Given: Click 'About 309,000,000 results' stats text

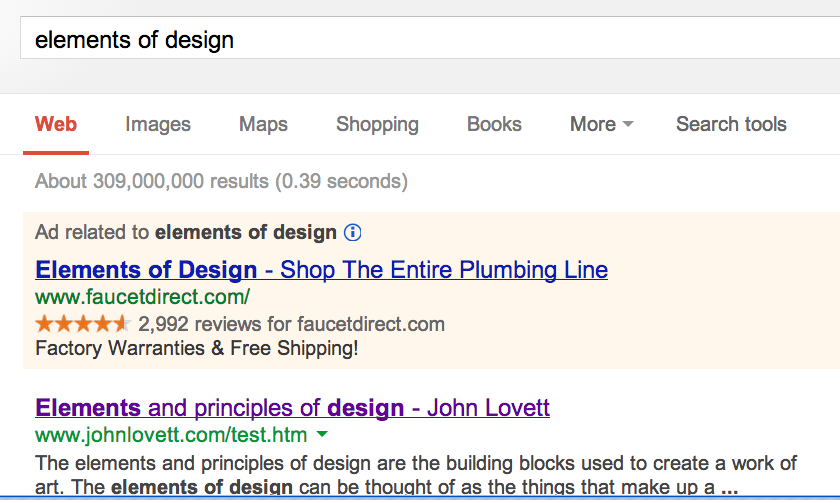Looking at the screenshot, I should click(221, 182).
